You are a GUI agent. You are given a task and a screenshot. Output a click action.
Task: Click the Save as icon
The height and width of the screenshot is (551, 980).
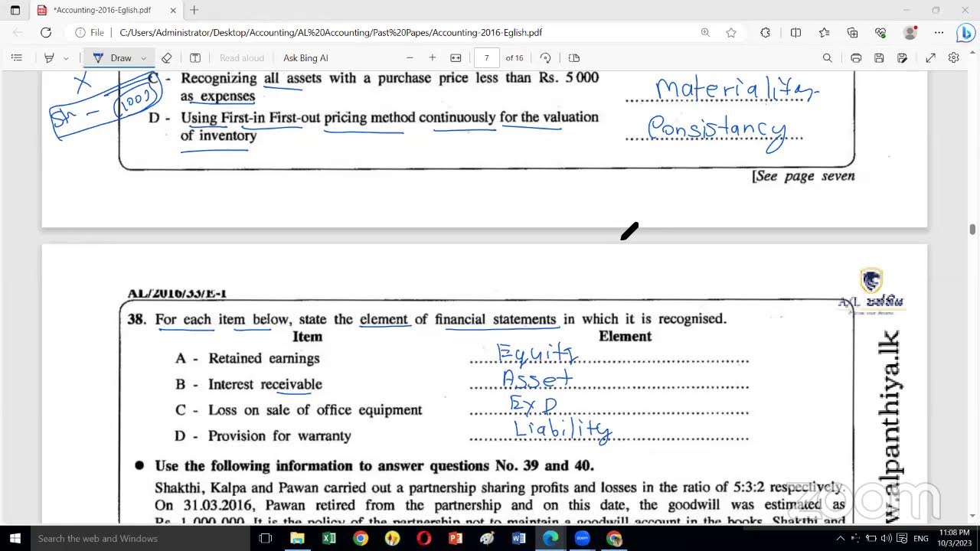click(x=902, y=58)
